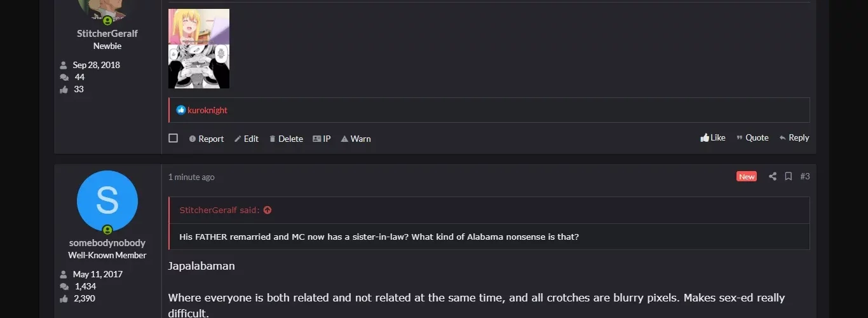Click somebodynobody's blue S avatar

pos(107,201)
